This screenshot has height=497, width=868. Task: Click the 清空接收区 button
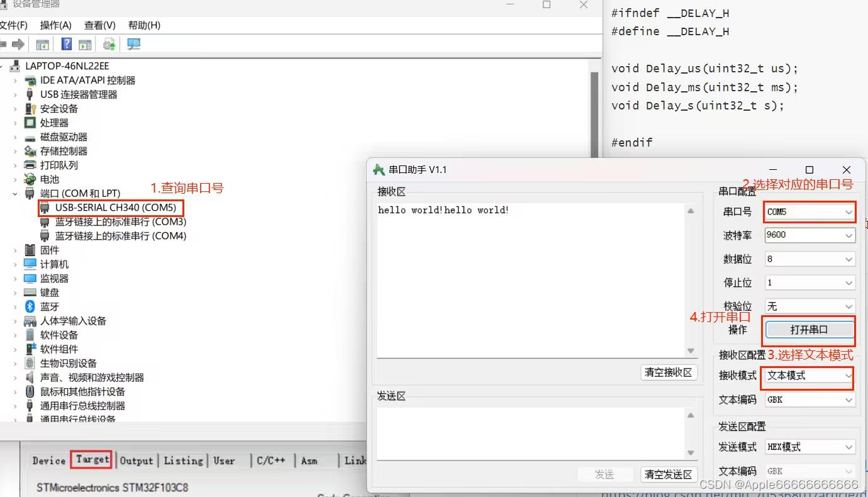pos(669,372)
